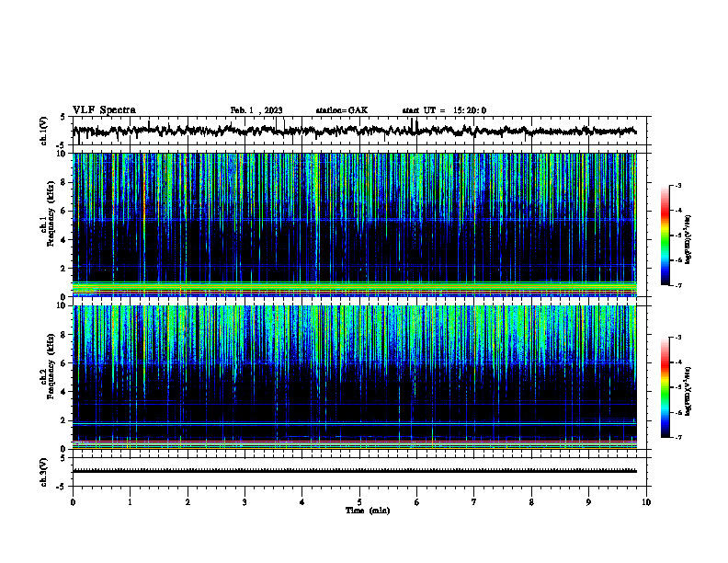This screenshot has height=563, width=728.
Task: Click the 5 minute tick on time axis
Action: coord(359,502)
